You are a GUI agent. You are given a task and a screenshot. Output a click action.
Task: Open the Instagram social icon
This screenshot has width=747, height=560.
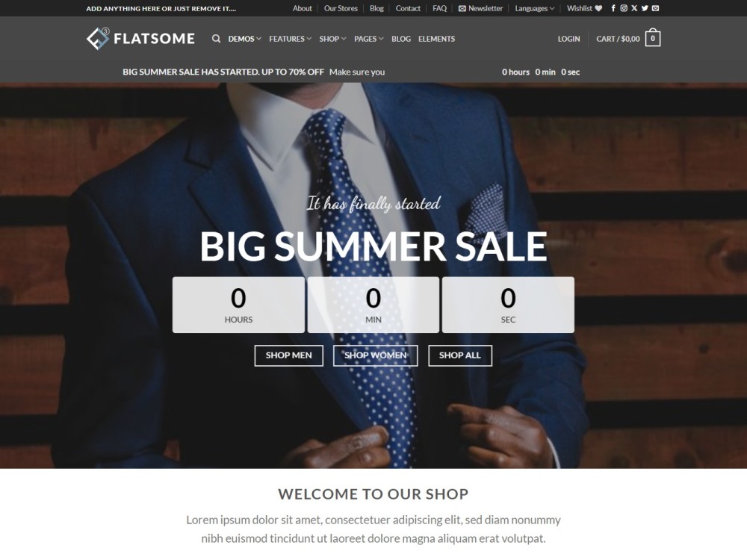(624, 8)
